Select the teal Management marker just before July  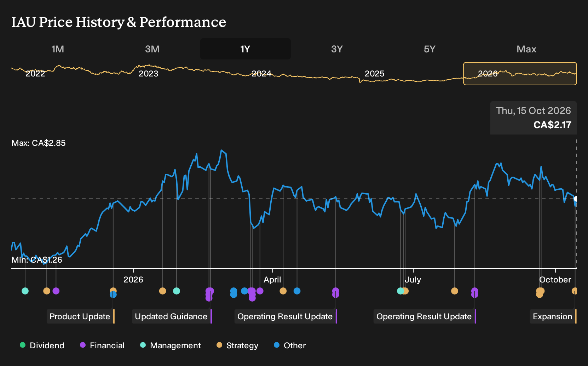(x=400, y=291)
